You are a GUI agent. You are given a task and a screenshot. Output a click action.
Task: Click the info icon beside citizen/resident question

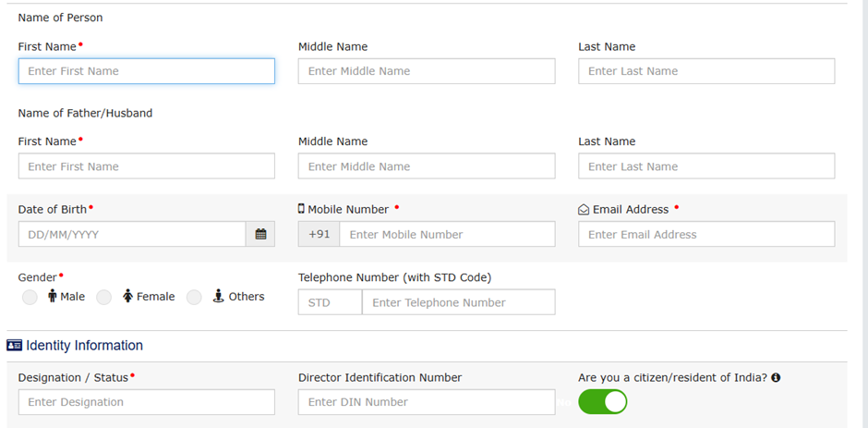click(776, 378)
